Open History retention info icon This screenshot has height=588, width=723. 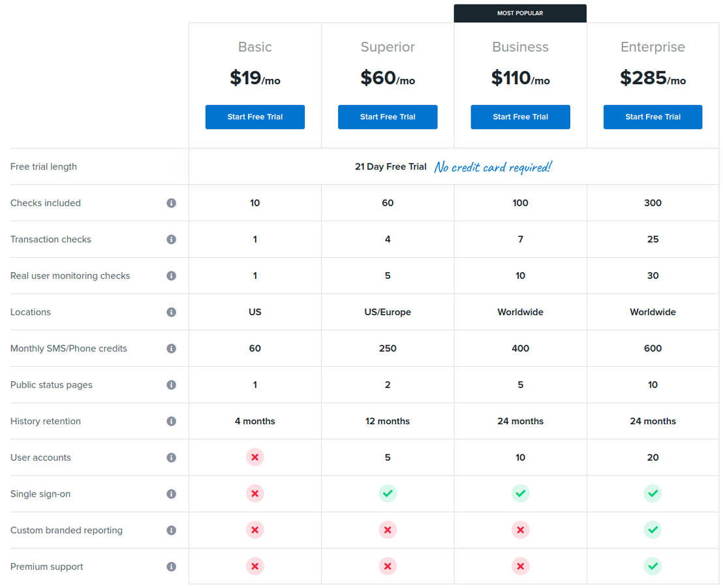(x=171, y=422)
